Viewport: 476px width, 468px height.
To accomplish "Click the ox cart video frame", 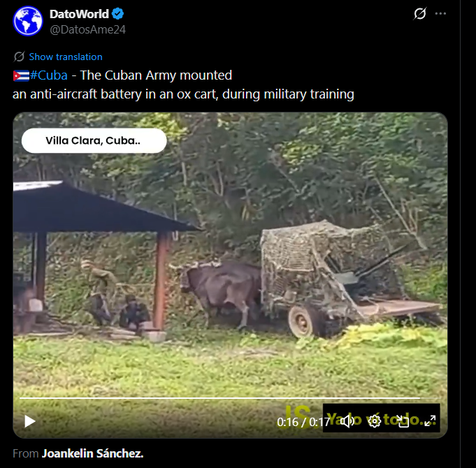I will tap(230, 275).
